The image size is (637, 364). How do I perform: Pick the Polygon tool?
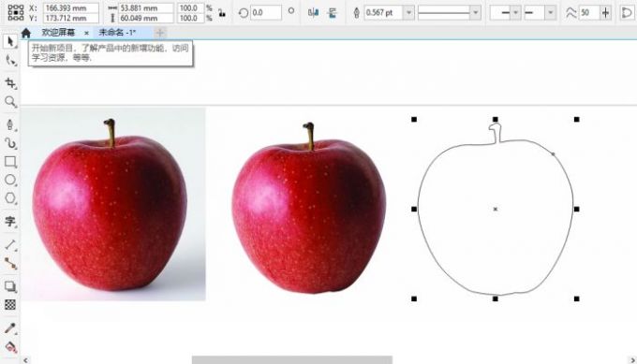(x=10, y=198)
